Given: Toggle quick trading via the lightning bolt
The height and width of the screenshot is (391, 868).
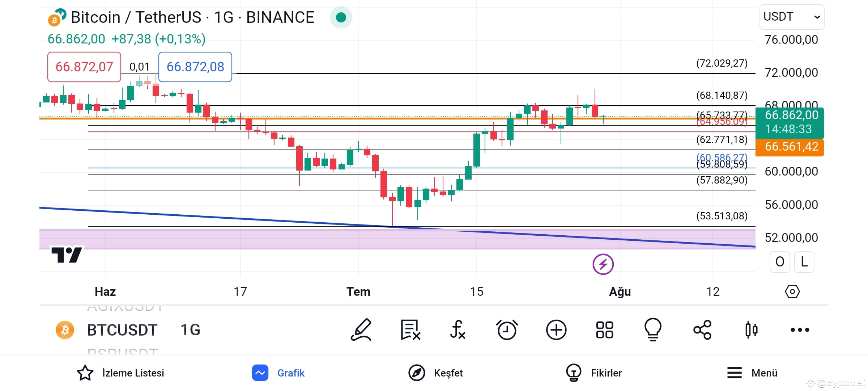Looking at the screenshot, I should point(603,264).
